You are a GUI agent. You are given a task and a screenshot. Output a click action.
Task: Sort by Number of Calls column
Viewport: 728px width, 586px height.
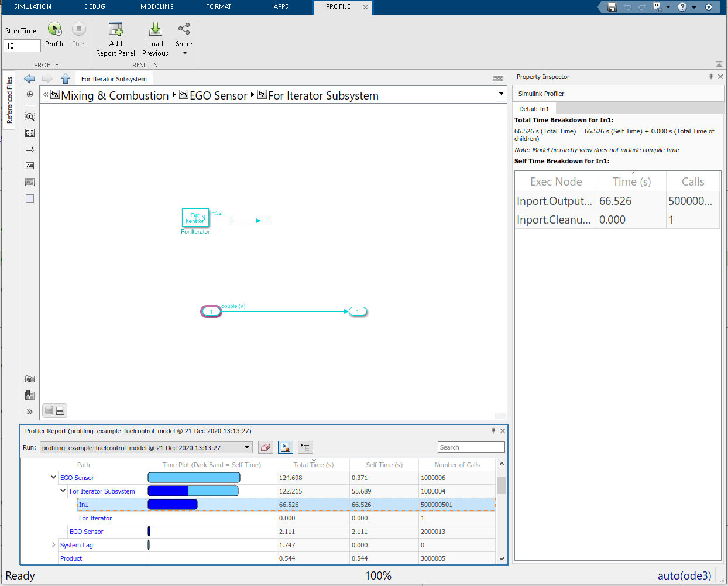[x=457, y=465]
